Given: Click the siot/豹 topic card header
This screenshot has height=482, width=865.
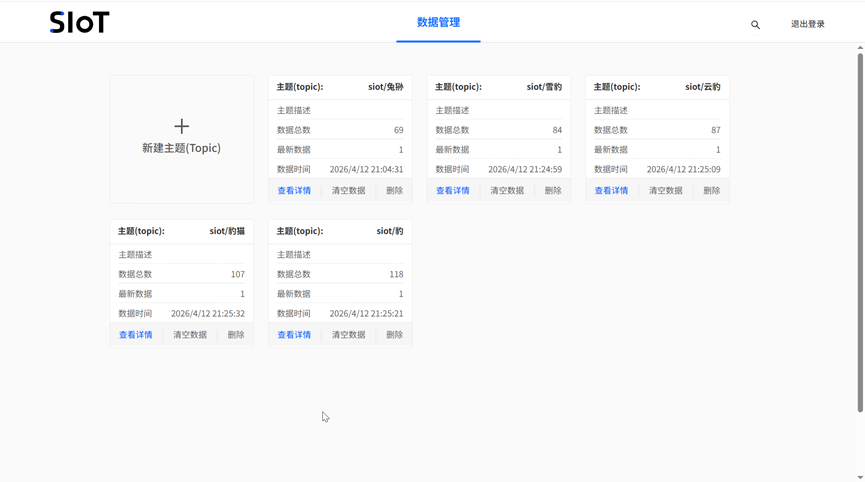Looking at the screenshot, I should pos(340,231).
